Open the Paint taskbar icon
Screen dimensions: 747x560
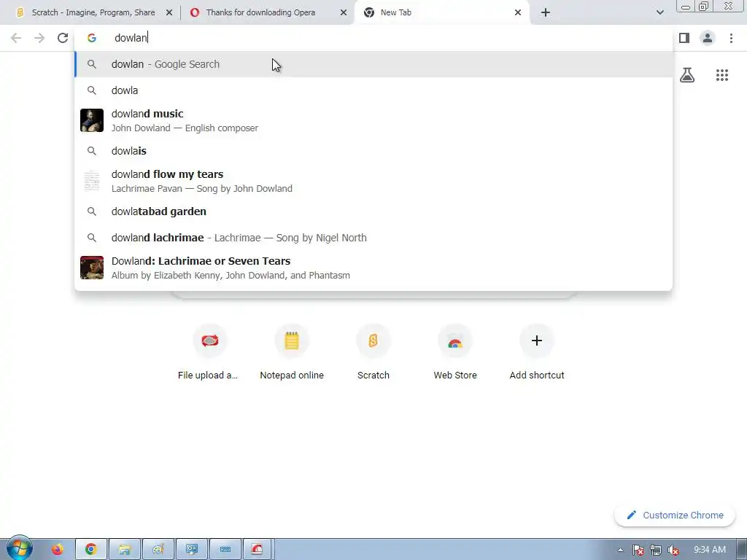point(158,550)
